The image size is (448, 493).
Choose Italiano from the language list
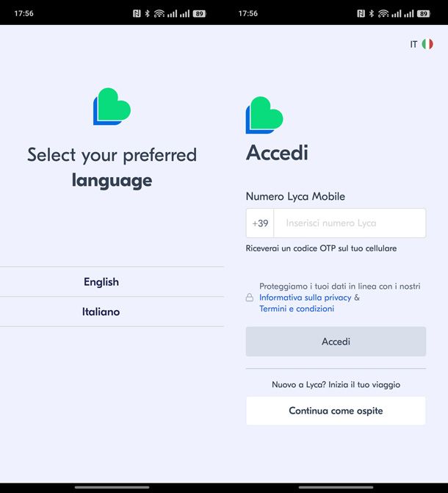pyautogui.click(x=112, y=312)
